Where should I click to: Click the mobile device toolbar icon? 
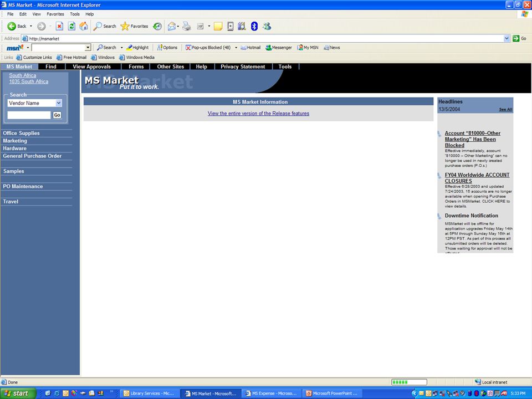[x=231, y=26]
